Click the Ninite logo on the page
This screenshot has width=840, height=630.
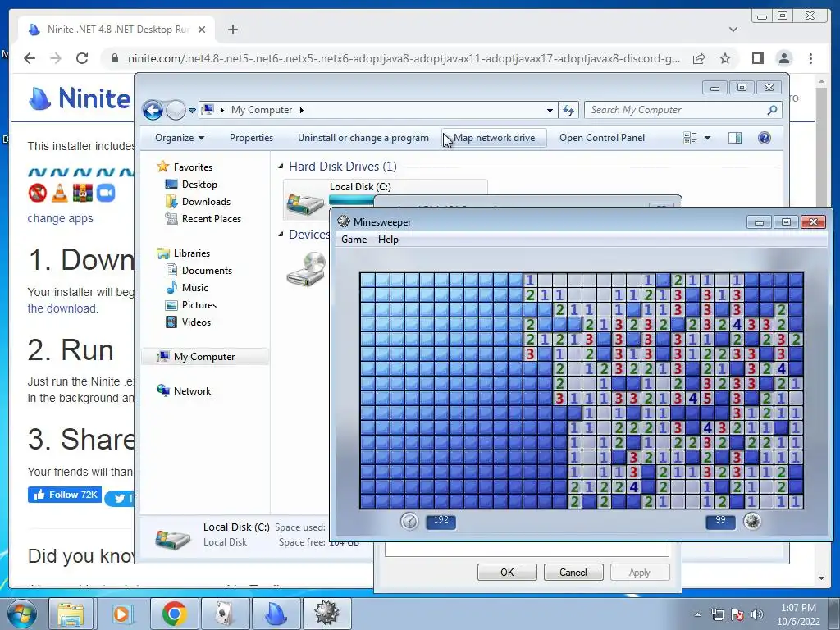click(80, 98)
